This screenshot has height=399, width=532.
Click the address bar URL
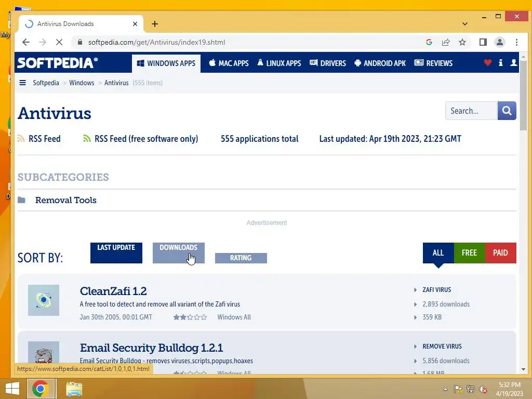[157, 42]
